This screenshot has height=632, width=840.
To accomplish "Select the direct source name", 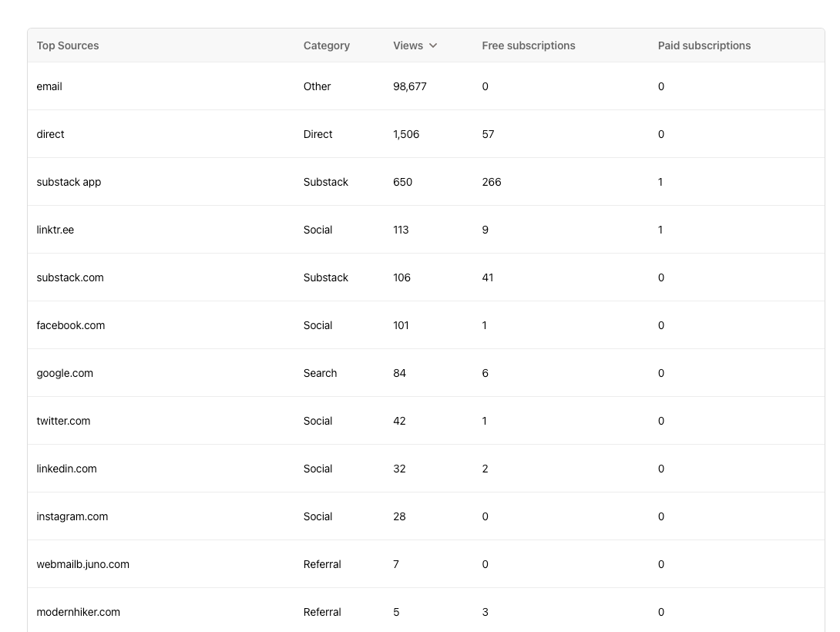I will coord(50,134).
